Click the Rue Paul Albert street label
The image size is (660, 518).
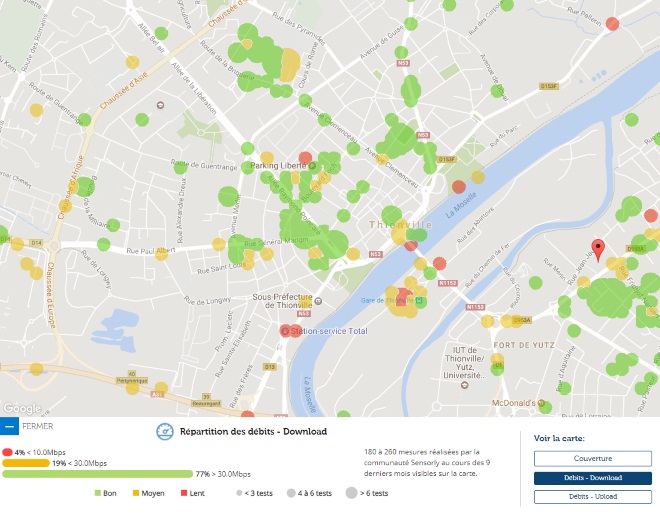click(x=151, y=251)
